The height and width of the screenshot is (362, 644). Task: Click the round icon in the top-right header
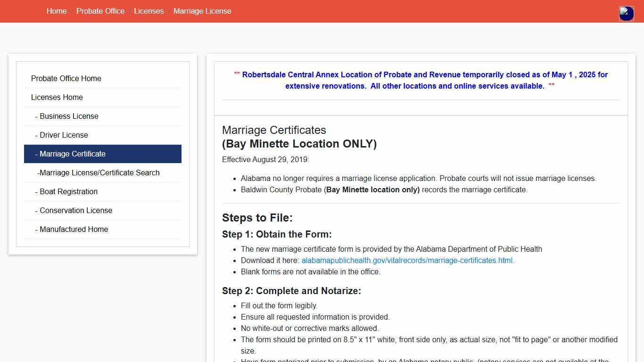626,14
